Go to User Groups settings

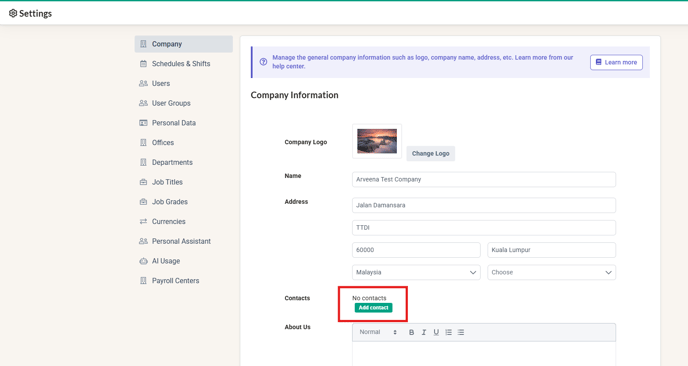coord(183,103)
